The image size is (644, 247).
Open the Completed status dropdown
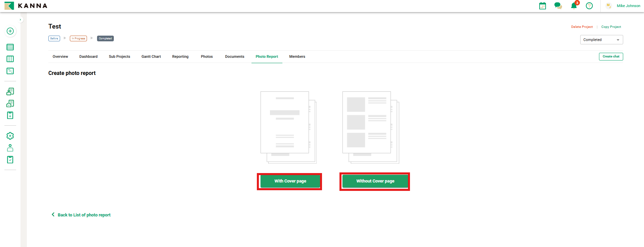(x=601, y=40)
